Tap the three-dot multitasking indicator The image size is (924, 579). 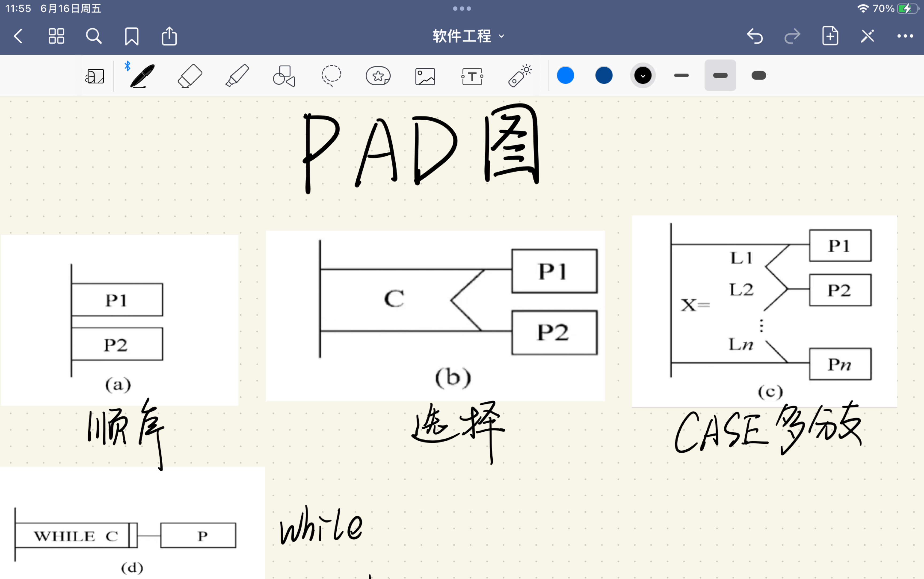pyautogui.click(x=462, y=9)
